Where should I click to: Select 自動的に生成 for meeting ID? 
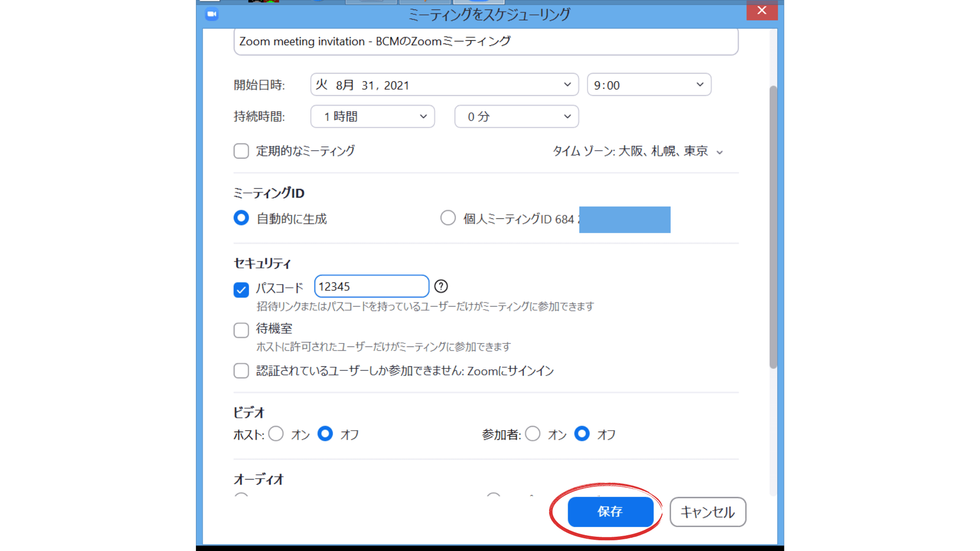click(240, 218)
